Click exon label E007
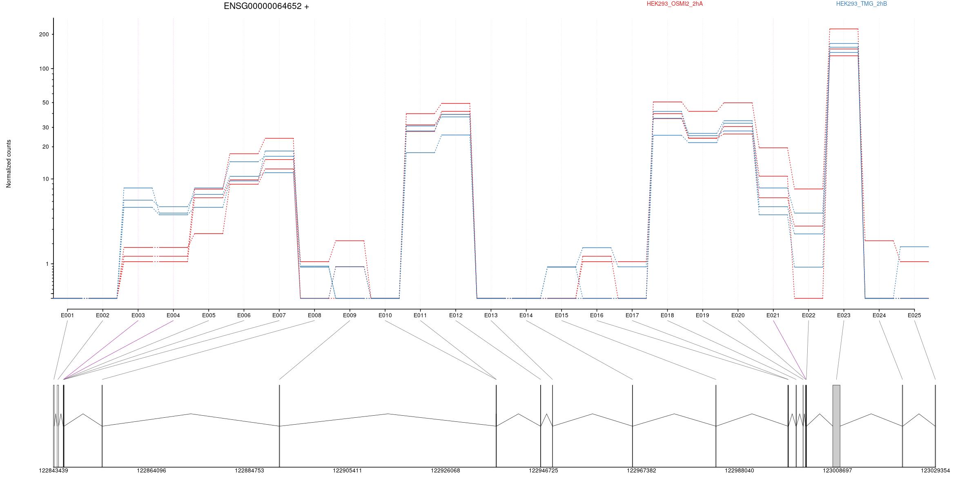 tap(279, 315)
